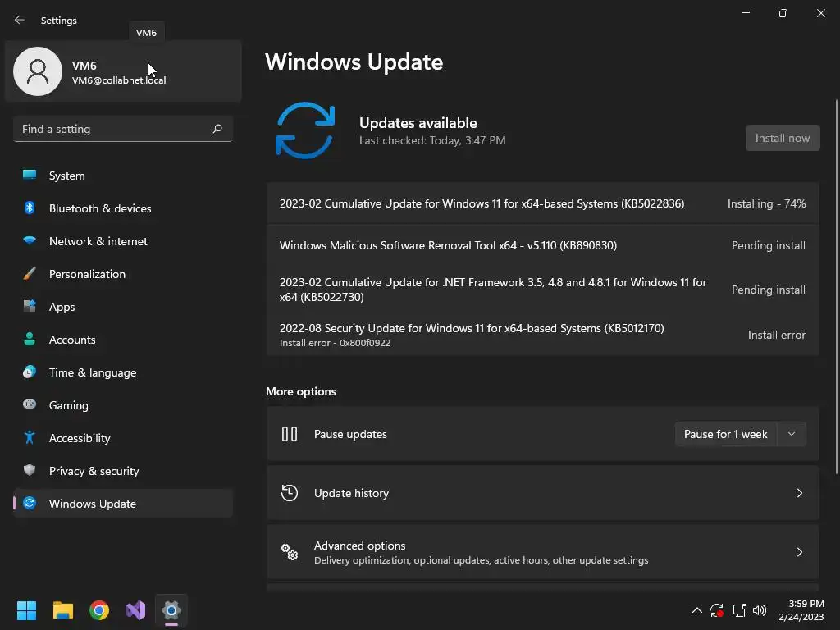
Task: Select Windows Update in sidebar
Action: click(123, 504)
